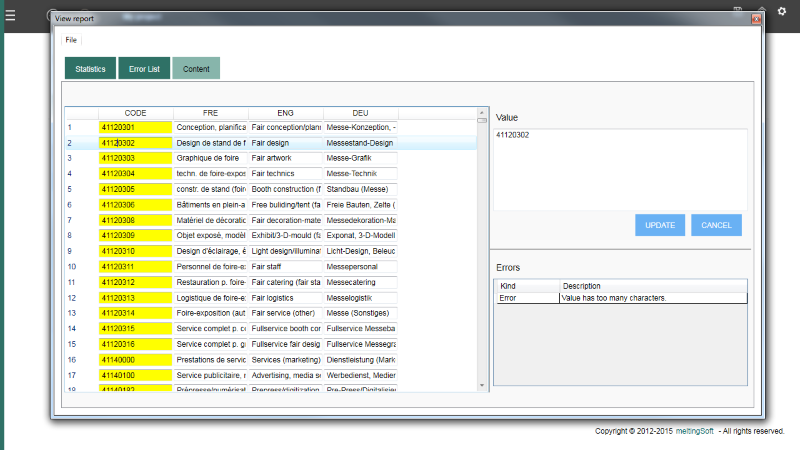Image resolution: width=800 pixels, height=450 pixels.
Task: Select code cell 41120308
Action: 135,220
